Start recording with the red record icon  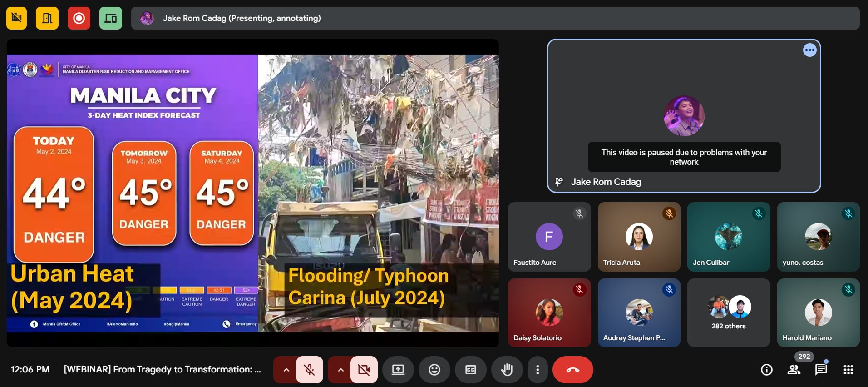point(79,18)
